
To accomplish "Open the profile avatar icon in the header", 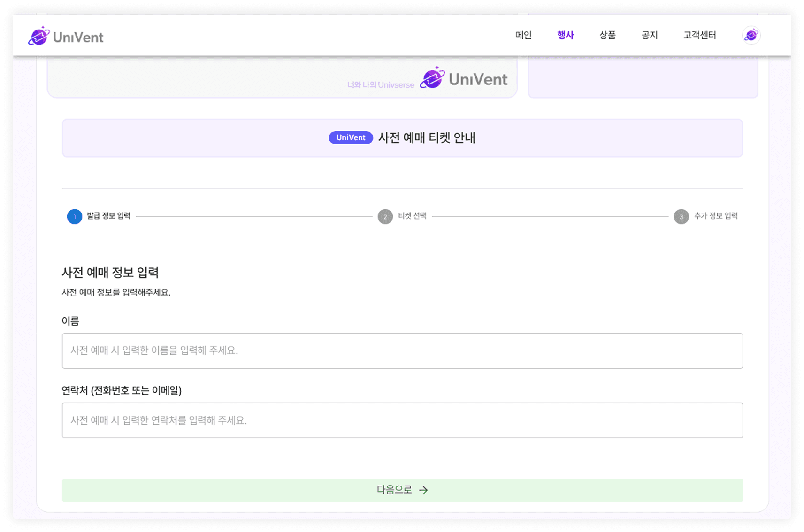I will click(751, 35).
